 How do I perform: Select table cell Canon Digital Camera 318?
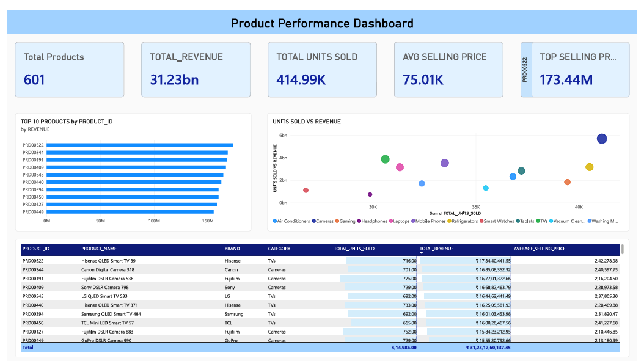(108, 270)
